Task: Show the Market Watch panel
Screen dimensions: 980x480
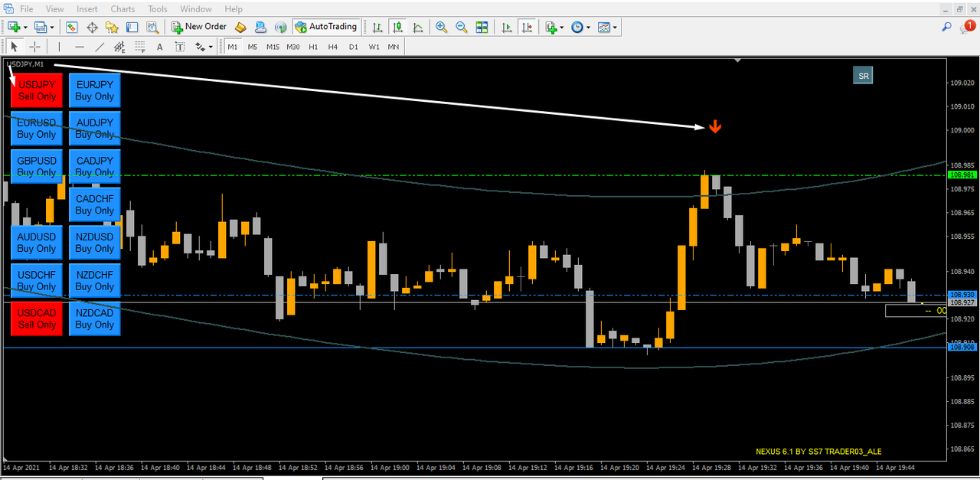Action: pos(72,27)
